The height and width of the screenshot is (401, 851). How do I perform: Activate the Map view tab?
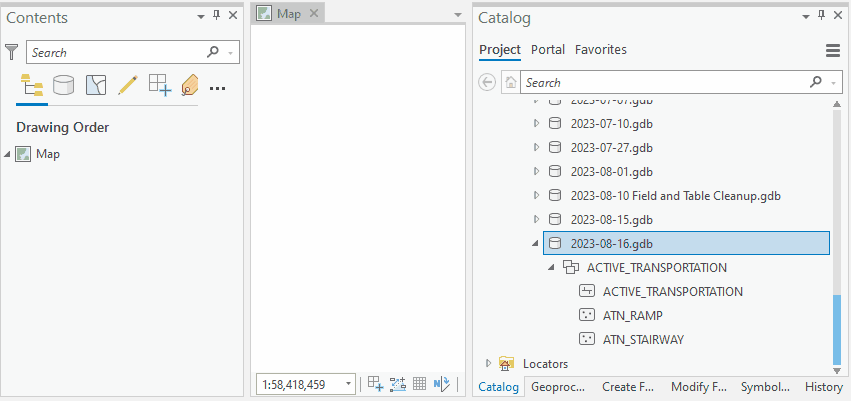click(289, 14)
